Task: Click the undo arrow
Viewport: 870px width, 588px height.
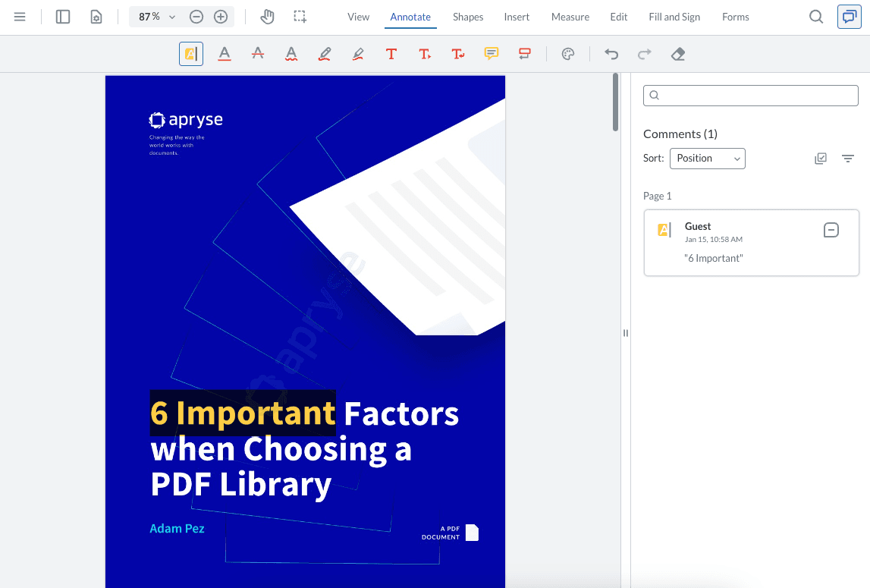Action: [x=611, y=54]
